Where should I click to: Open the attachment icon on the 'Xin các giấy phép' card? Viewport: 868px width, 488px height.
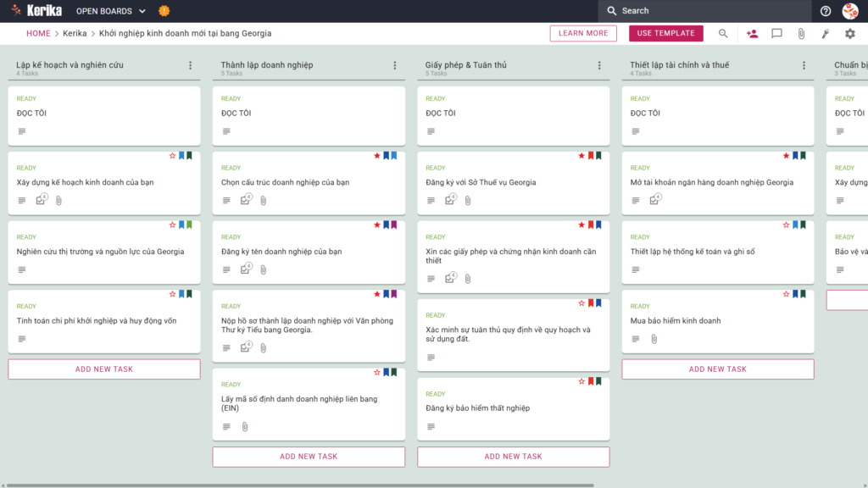468,279
